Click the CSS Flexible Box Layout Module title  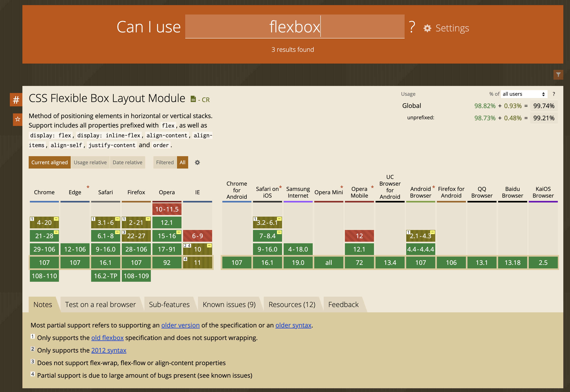tap(107, 98)
